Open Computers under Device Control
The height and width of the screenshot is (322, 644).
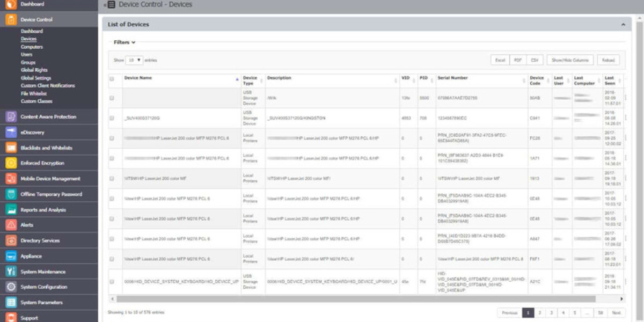pyautogui.click(x=32, y=47)
